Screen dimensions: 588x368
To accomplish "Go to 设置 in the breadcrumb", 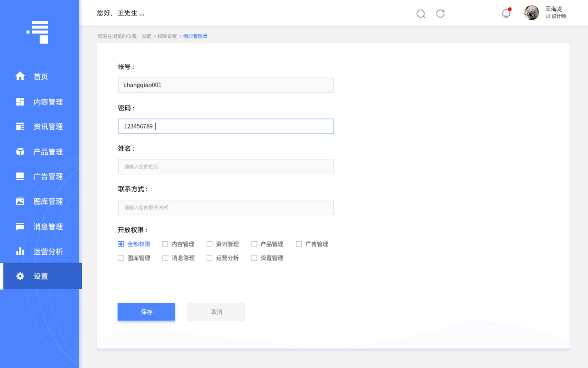I will [x=146, y=36].
